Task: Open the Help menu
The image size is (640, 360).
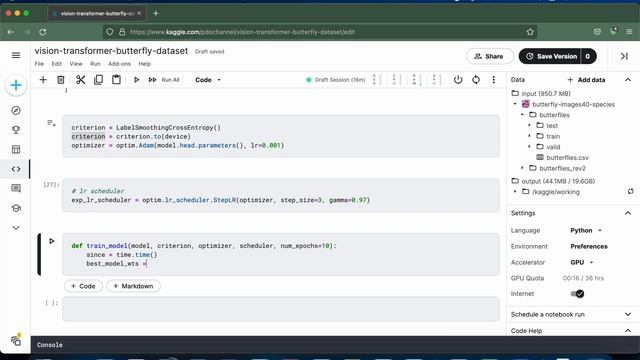Action: (144, 64)
